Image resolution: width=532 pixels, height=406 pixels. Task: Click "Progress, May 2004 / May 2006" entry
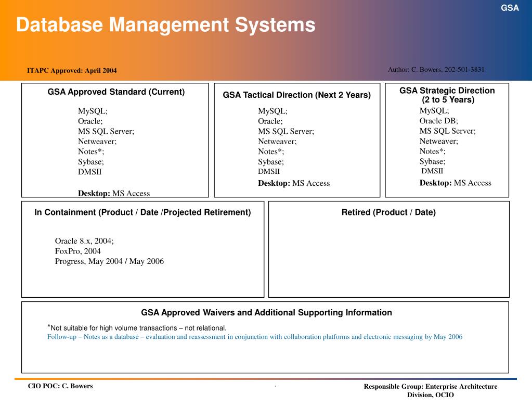point(109,261)
